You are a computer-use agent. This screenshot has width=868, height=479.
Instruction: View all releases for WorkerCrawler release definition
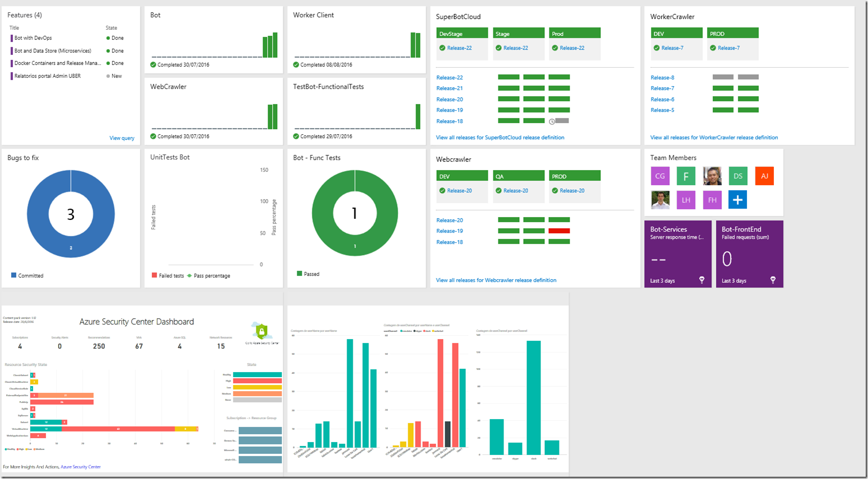(x=714, y=138)
